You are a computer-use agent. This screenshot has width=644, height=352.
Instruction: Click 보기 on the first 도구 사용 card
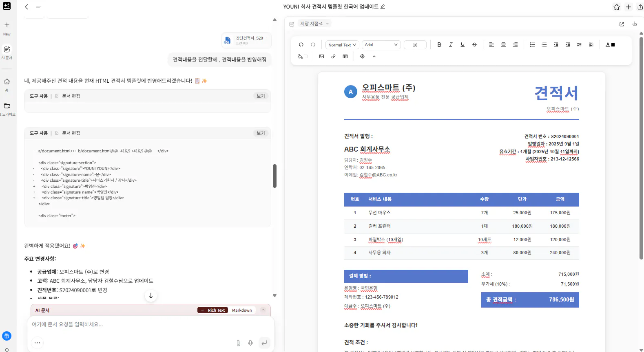pos(261,96)
